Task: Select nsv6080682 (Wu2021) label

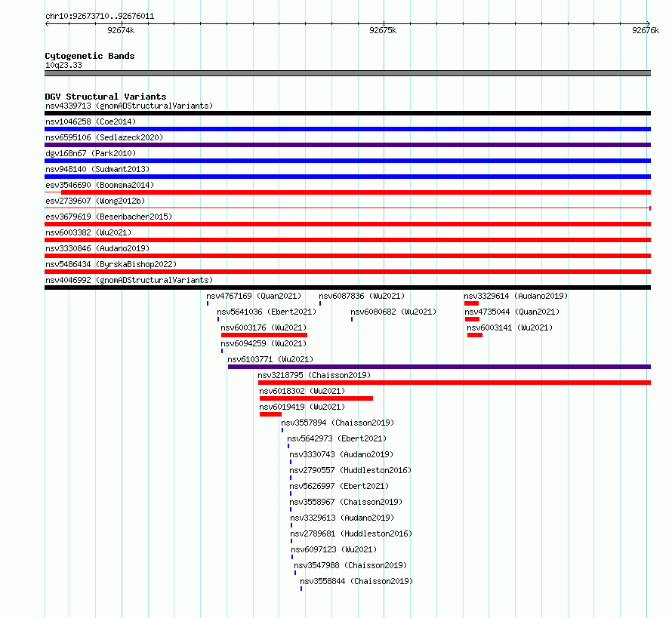Action: click(393, 312)
